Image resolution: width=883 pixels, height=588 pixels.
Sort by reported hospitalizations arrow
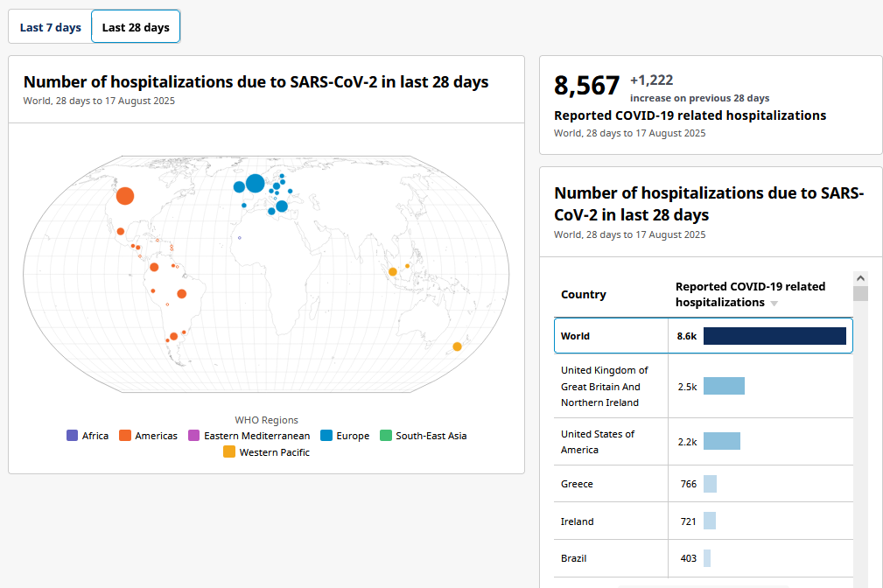point(774,304)
